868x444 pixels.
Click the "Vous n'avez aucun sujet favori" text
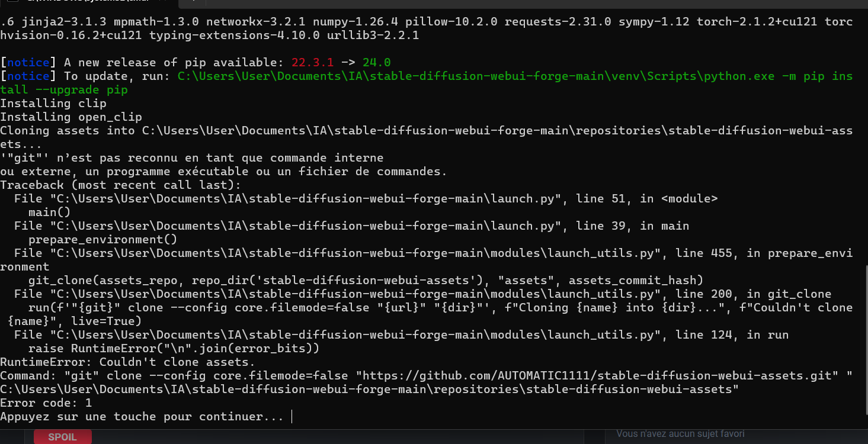[x=680, y=434]
